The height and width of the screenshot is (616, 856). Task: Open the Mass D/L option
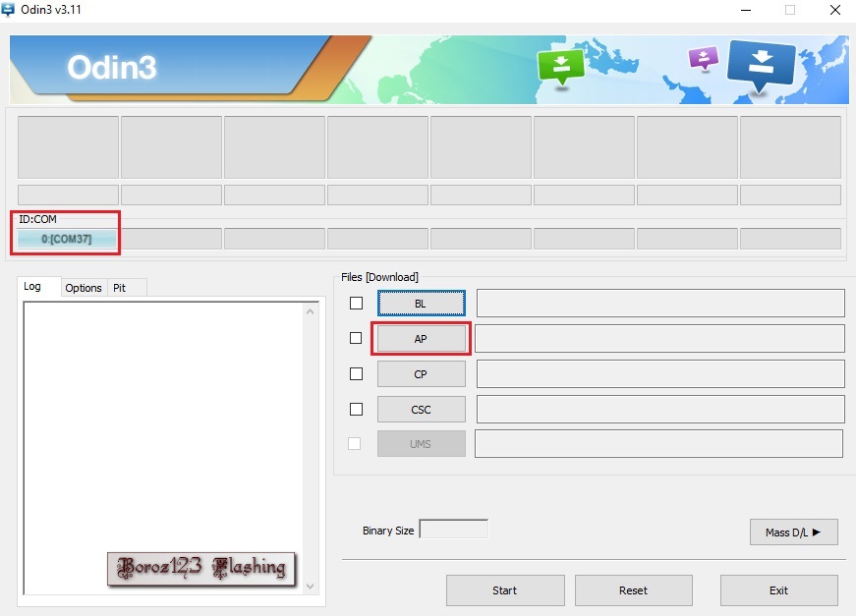pyautogui.click(x=794, y=532)
